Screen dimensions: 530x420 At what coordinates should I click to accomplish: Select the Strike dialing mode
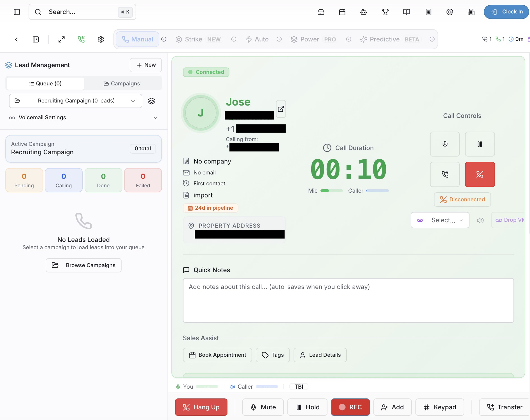point(193,39)
